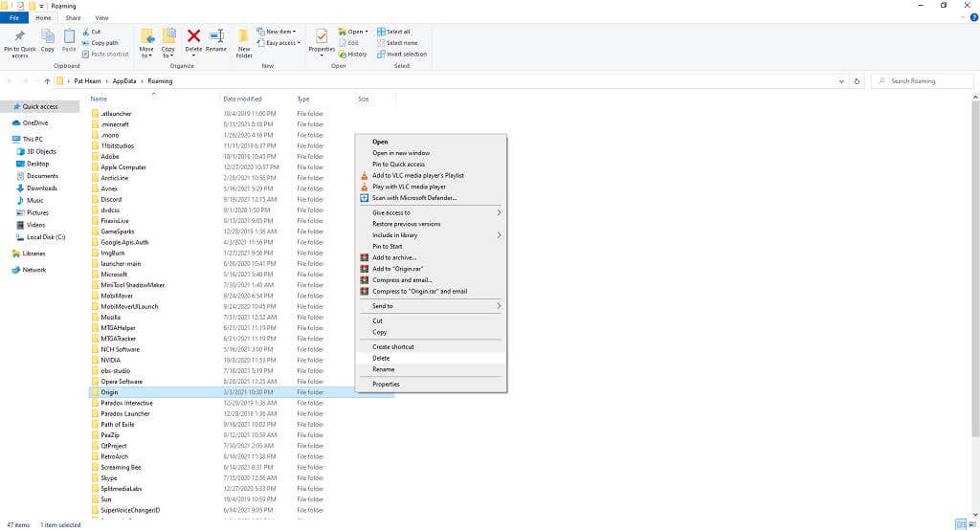Click Copy path in ribbon
This screenshot has height=530, width=980.
click(x=100, y=42)
